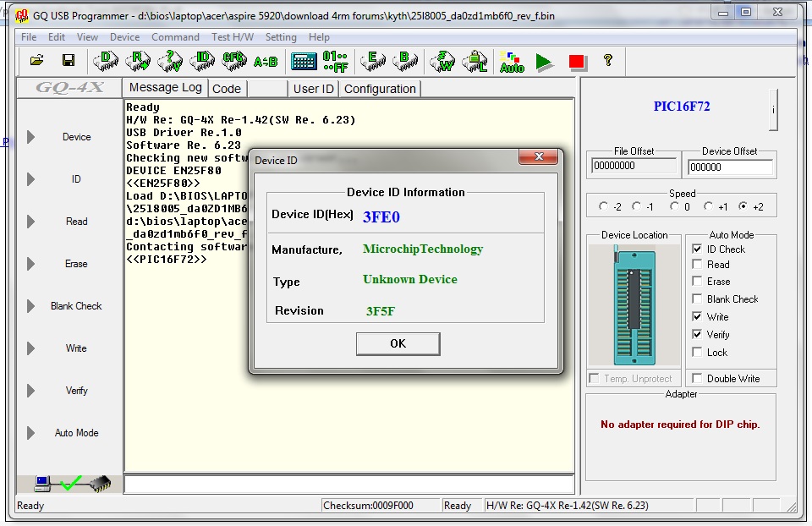The image size is (812, 526).
Task: Enable the Erase checkbox in Auto Mode
Action: tap(697, 281)
